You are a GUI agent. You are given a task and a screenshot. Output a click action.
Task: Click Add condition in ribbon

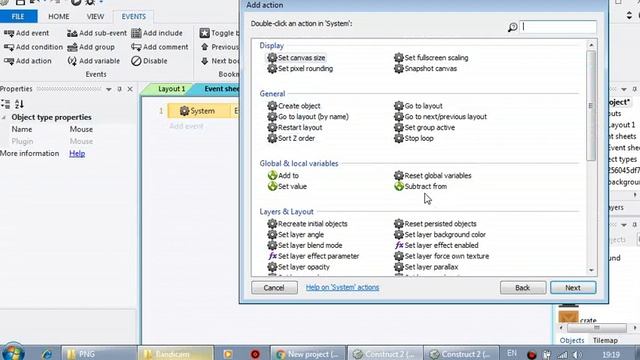pyautogui.click(x=33, y=47)
